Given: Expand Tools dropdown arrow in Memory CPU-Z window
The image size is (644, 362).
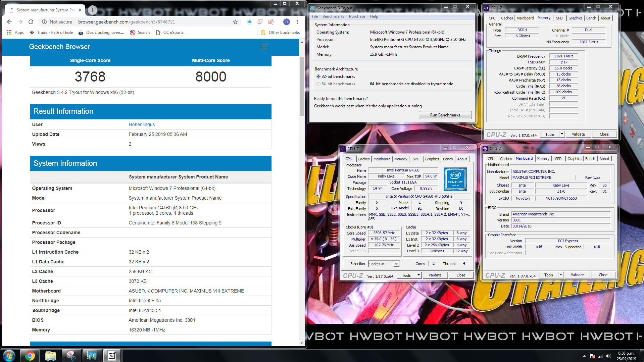Looking at the screenshot, I should [562, 134].
